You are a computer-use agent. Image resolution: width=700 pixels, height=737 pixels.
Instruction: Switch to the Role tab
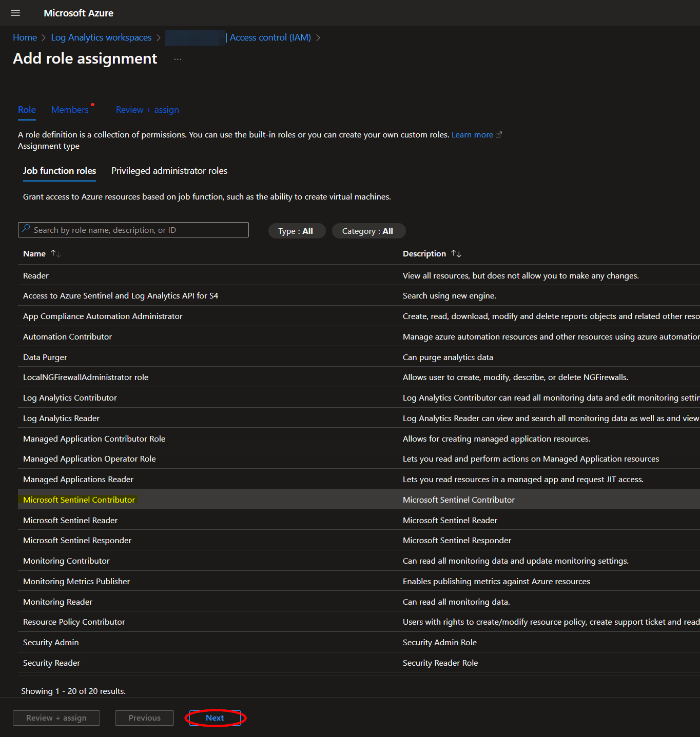(x=27, y=110)
